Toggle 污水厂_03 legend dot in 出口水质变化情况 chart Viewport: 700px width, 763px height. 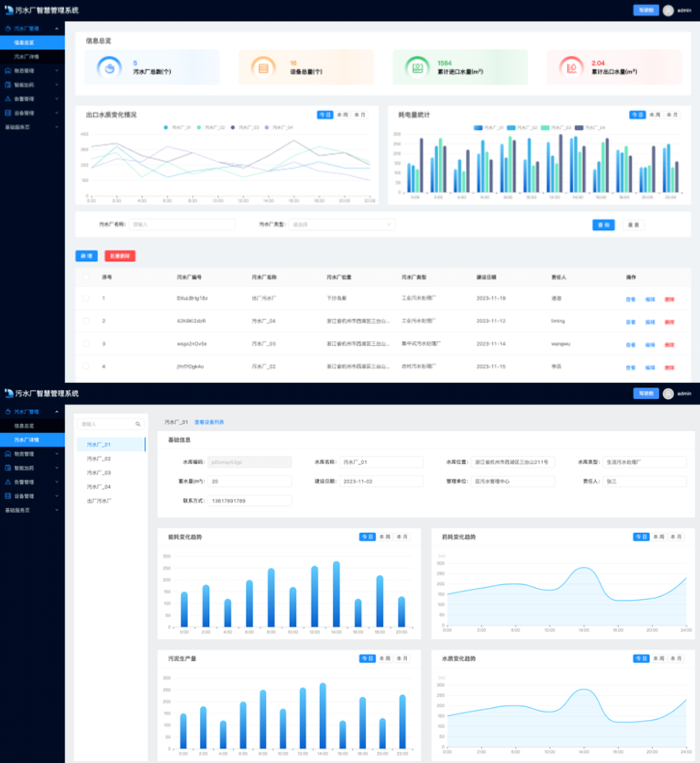pyautogui.click(x=233, y=128)
